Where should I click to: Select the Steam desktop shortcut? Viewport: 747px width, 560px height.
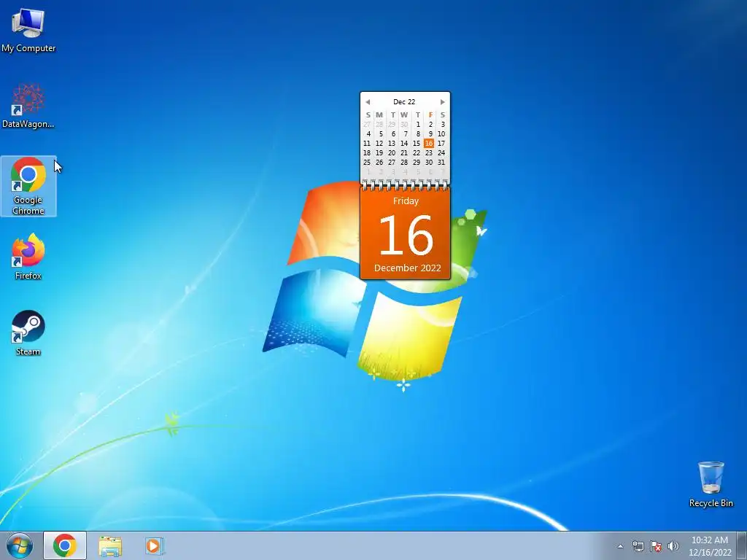[28, 332]
